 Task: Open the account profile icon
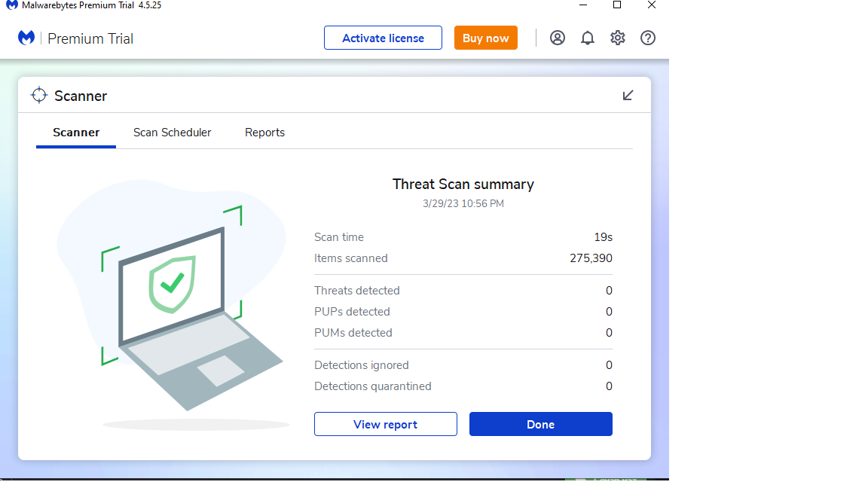tap(558, 38)
